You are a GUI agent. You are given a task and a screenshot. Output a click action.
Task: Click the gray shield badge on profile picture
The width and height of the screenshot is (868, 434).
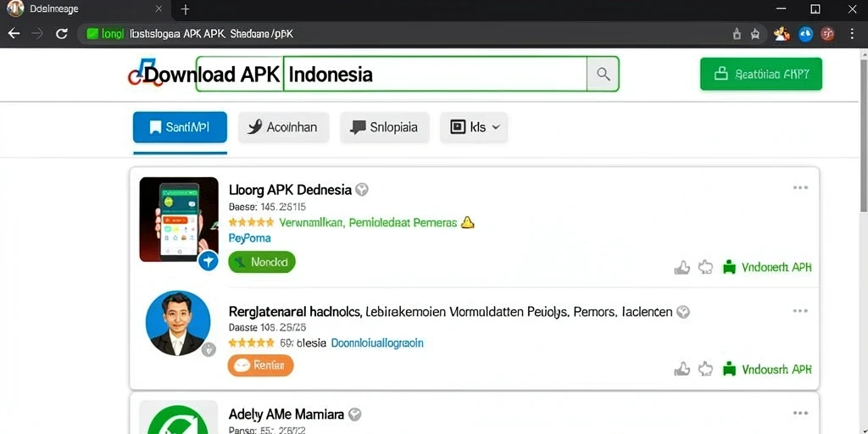209,349
